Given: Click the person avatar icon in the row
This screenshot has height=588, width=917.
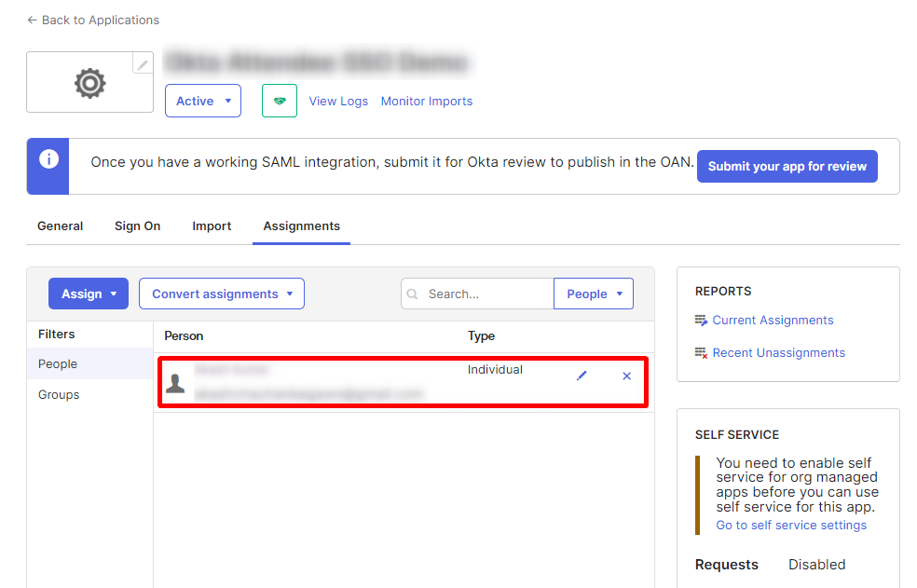Looking at the screenshot, I should (175, 382).
